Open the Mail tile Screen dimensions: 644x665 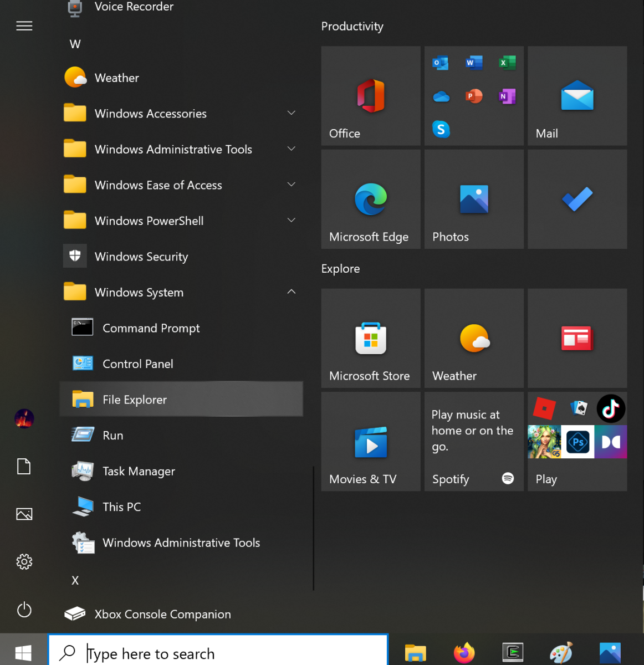(577, 96)
